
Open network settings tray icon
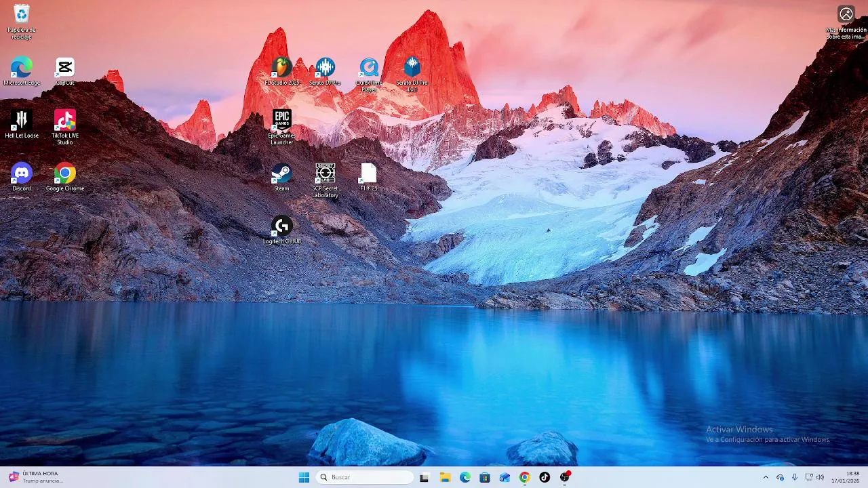[x=809, y=477]
